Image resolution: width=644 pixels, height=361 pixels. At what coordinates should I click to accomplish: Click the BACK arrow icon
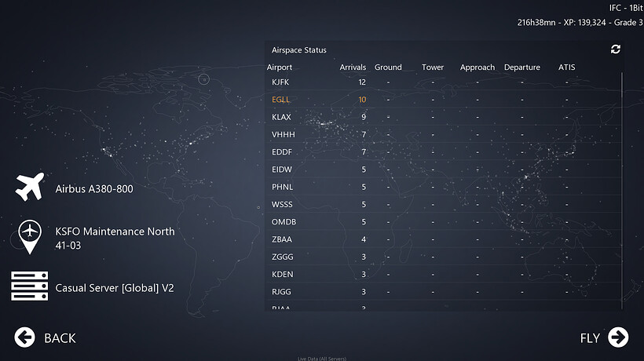tap(24, 337)
